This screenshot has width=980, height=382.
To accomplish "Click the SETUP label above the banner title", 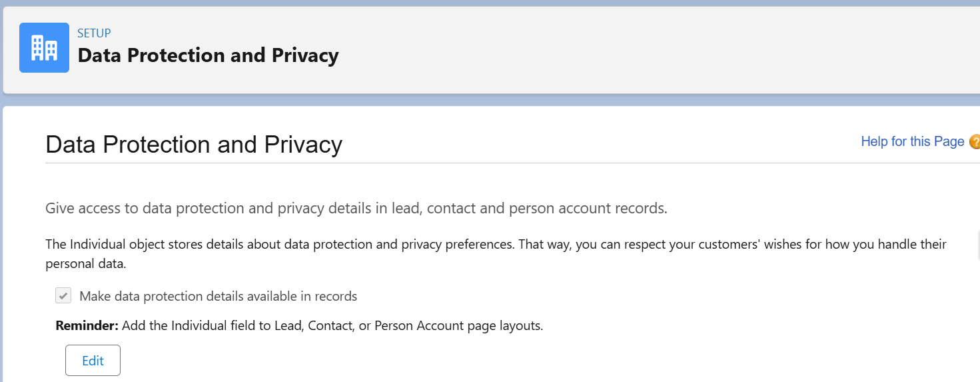I will pos(94,33).
